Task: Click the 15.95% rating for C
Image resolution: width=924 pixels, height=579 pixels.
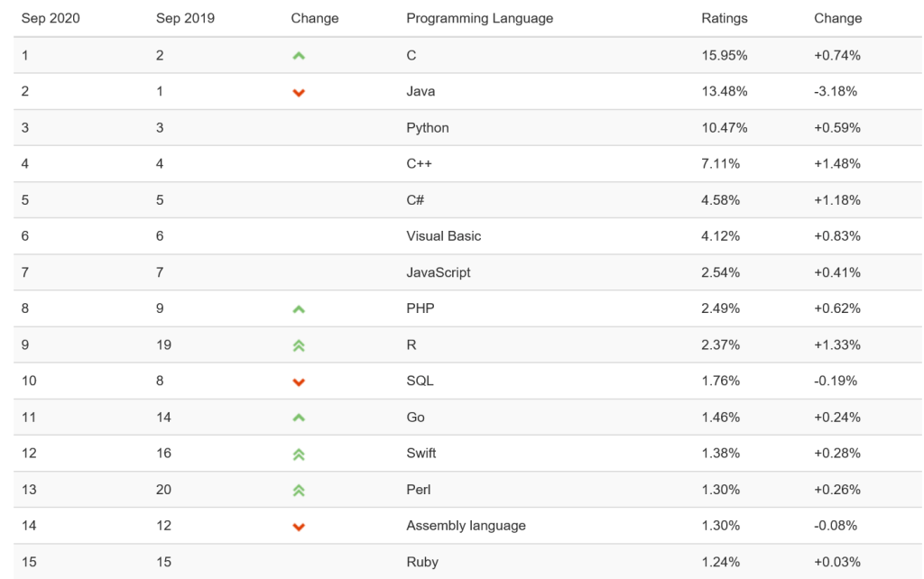Action: (724, 55)
